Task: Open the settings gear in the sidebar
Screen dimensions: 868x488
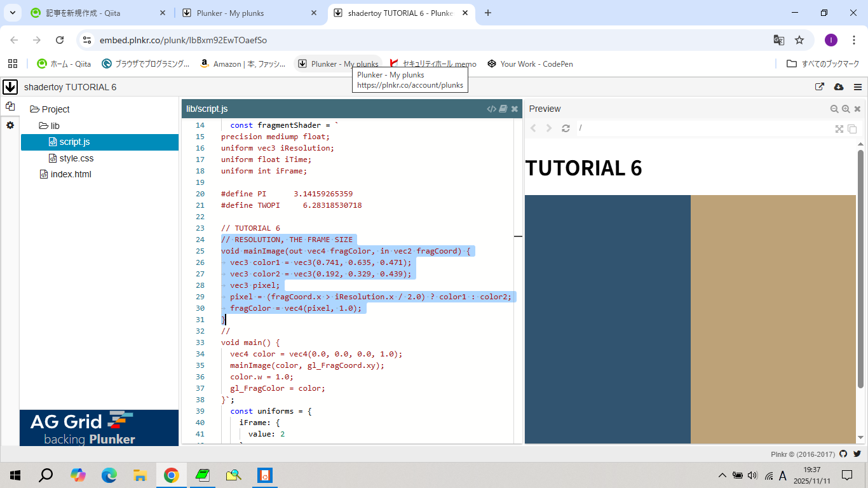Action: (10, 125)
